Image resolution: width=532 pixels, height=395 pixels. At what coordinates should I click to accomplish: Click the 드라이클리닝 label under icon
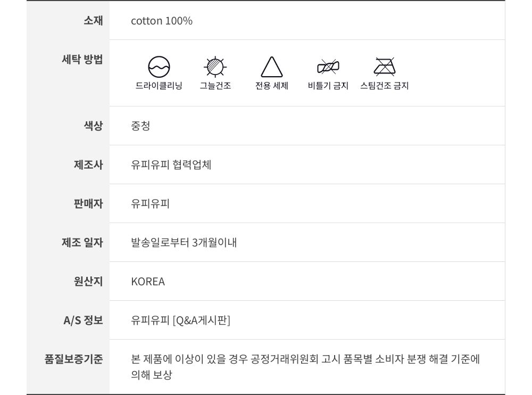(x=159, y=86)
